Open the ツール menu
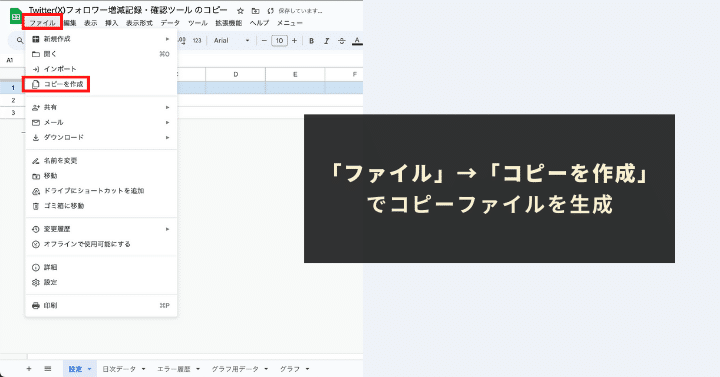The height and width of the screenshot is (377, 720). point(197,23)
